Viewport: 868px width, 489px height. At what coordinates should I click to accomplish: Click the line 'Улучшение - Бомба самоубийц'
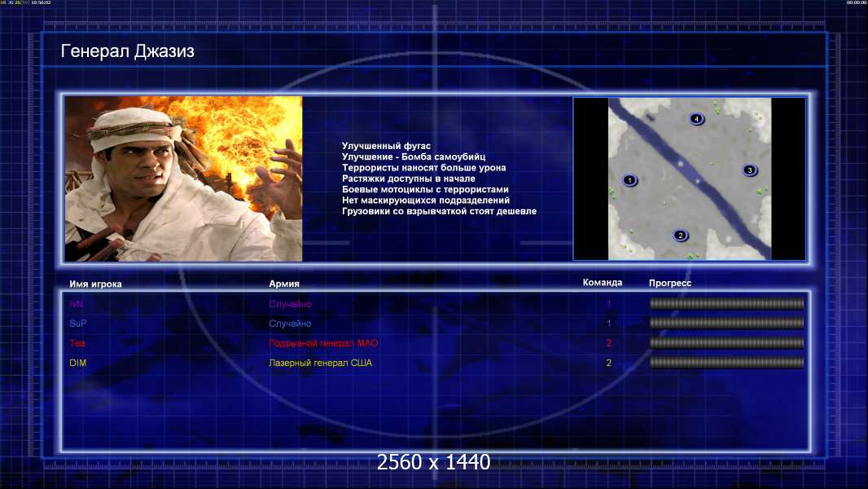point(414,156)
